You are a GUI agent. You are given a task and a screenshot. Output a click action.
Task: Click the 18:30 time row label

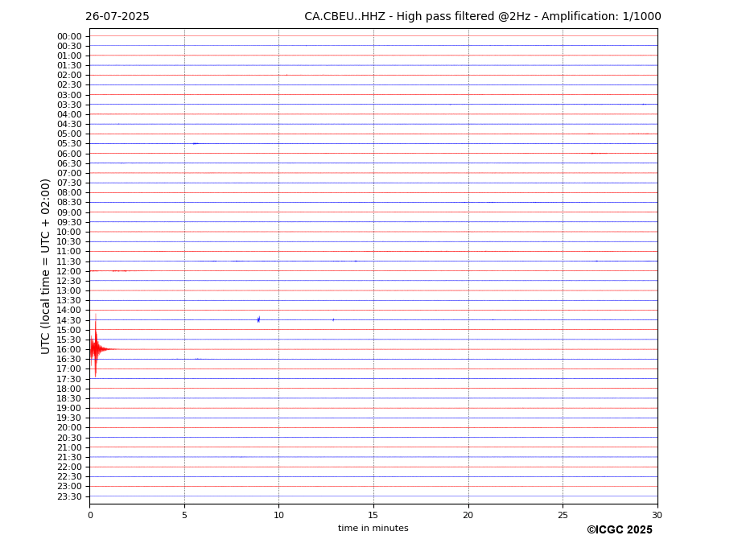coord(69,399)
